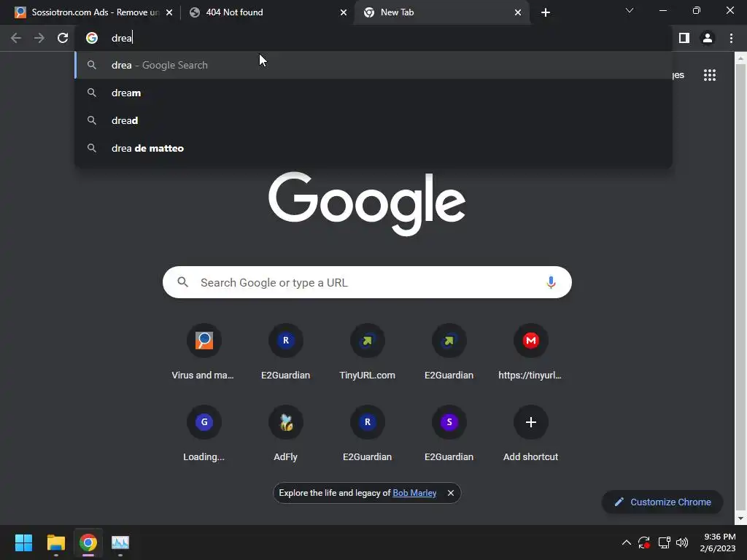Open the Loading... shortcut
747x560 pixels.
tap(204, 433)
